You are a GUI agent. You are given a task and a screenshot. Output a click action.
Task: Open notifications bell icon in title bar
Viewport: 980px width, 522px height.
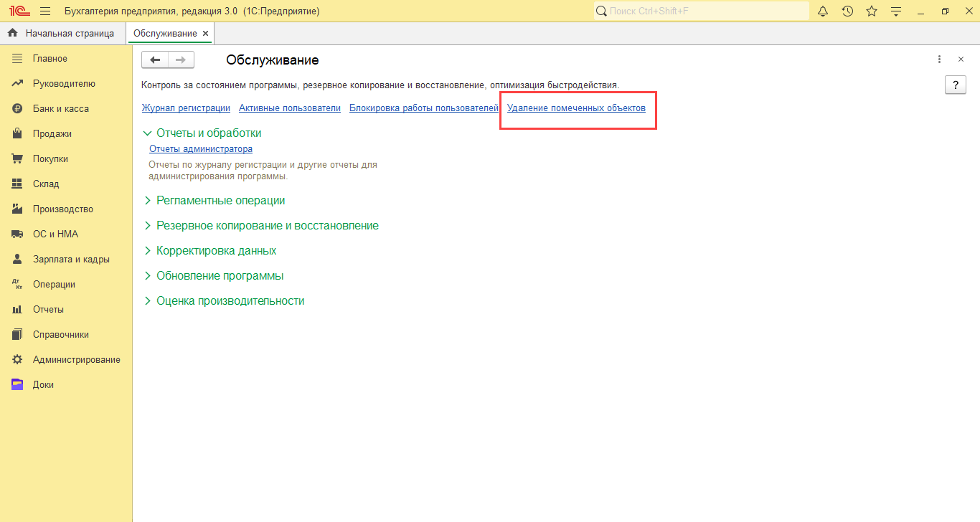point(823,11)
